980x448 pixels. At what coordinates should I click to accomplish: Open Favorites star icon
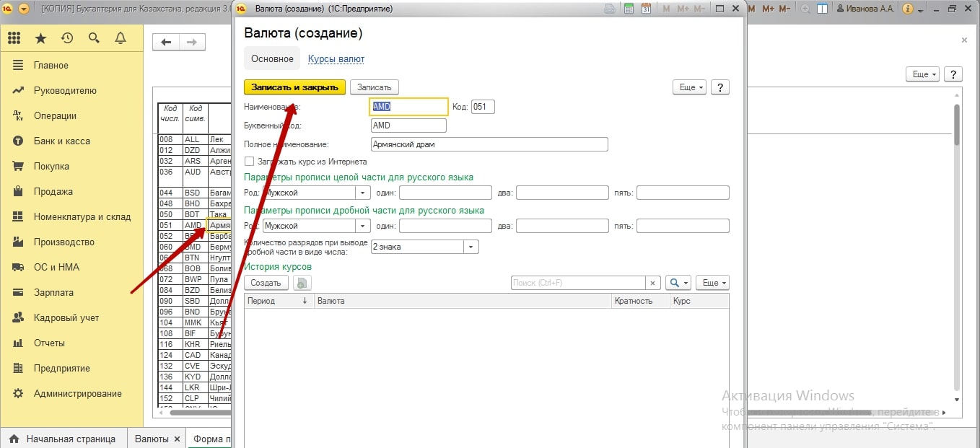coord(40,38)
